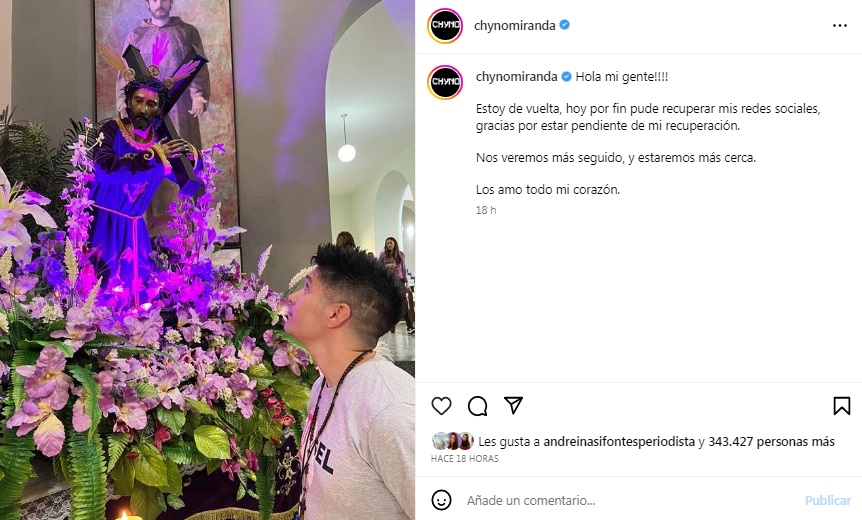Image resolution: width=862 pixels, height=520 pixels.
Task: Open comments via speech bubble icon
Action: 477,406
